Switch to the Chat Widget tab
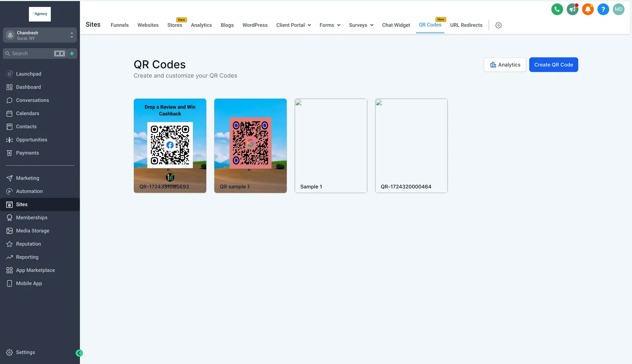This screenshot has height=364, width=632. pos(396,25)
